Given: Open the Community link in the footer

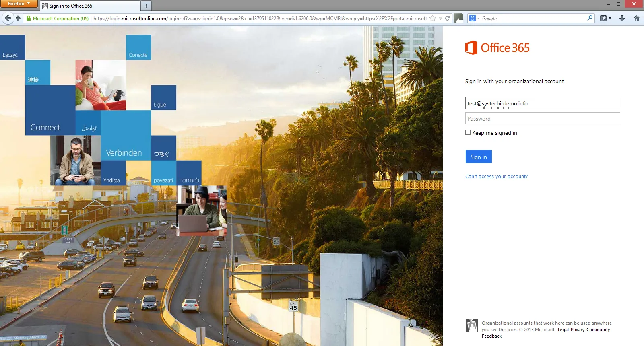Looking at the screenshot, I should pyautogui.click(x=598, y=330).
